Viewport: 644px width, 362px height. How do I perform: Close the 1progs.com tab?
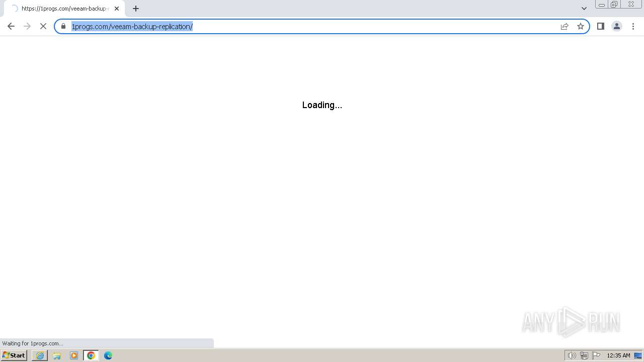point(117,9)
